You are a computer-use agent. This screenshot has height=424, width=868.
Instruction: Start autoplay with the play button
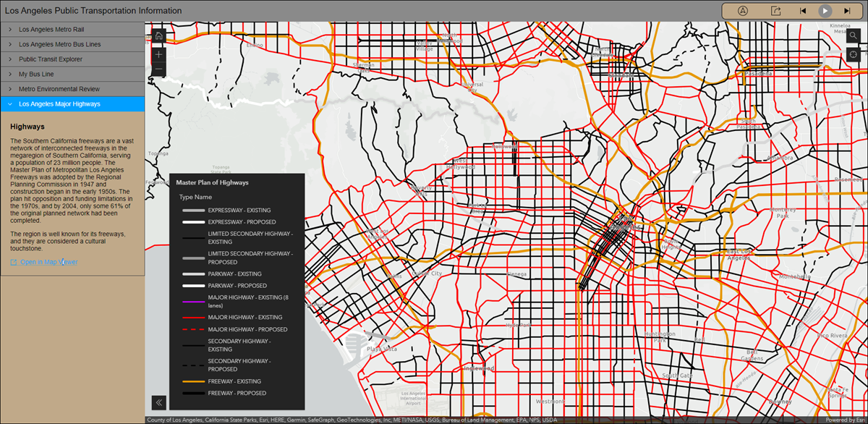tap(825, 11)
